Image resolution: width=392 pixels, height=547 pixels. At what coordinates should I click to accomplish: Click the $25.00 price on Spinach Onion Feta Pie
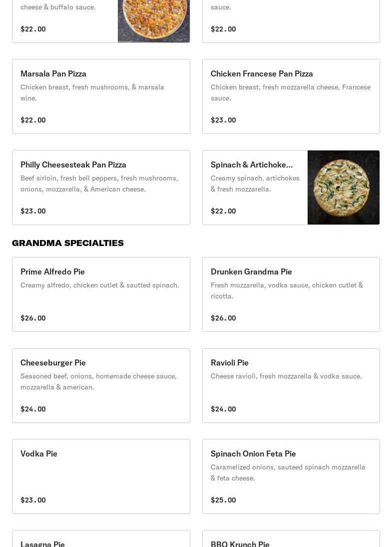223,500
